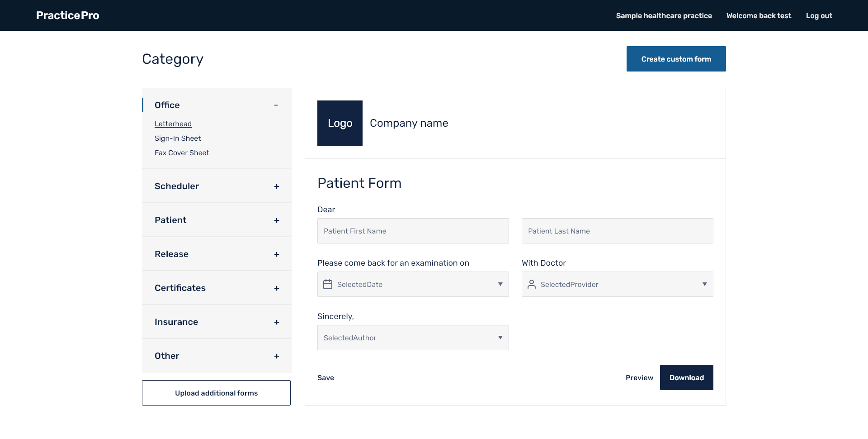Expand the Patient category plus icon
The width and height of the screenshot is (868, 439).
tap(277, 220)
